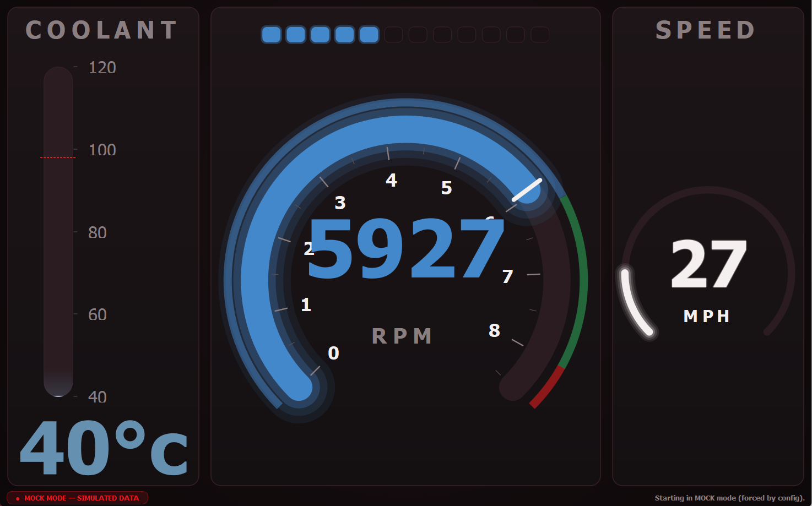Click the MOCK MODE — SIMULATED DATA badge
The image size is (812, 506).
click(x=78, y=498)
